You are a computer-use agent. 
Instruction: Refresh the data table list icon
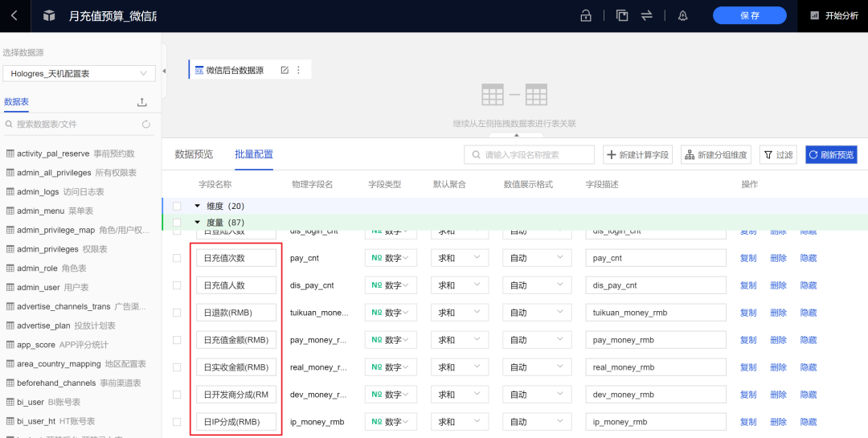[x=146, y=125]
